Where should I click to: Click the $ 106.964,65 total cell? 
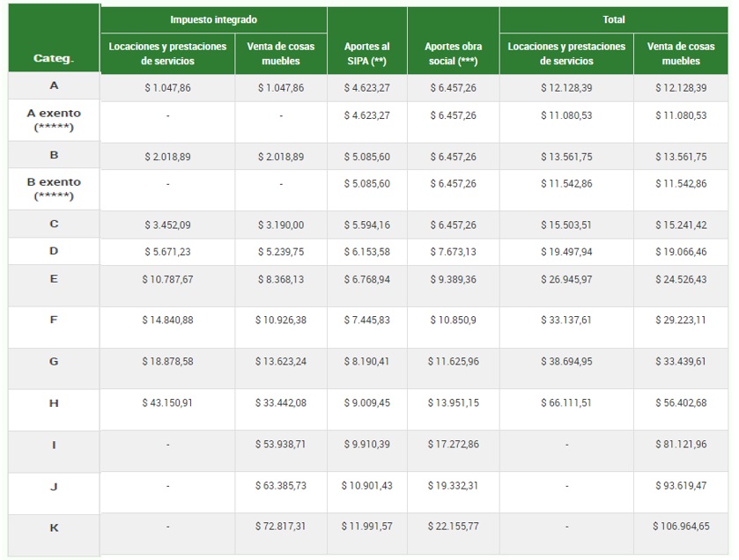[680, 527]
